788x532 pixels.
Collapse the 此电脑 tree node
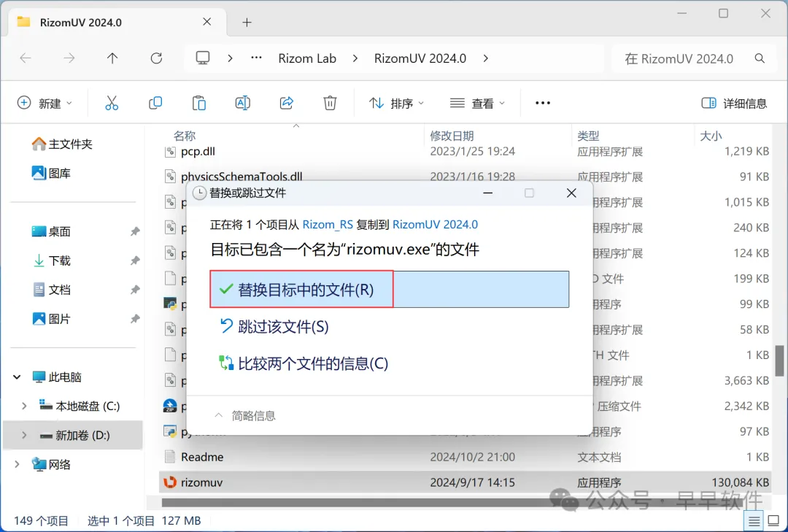[17, 377]
